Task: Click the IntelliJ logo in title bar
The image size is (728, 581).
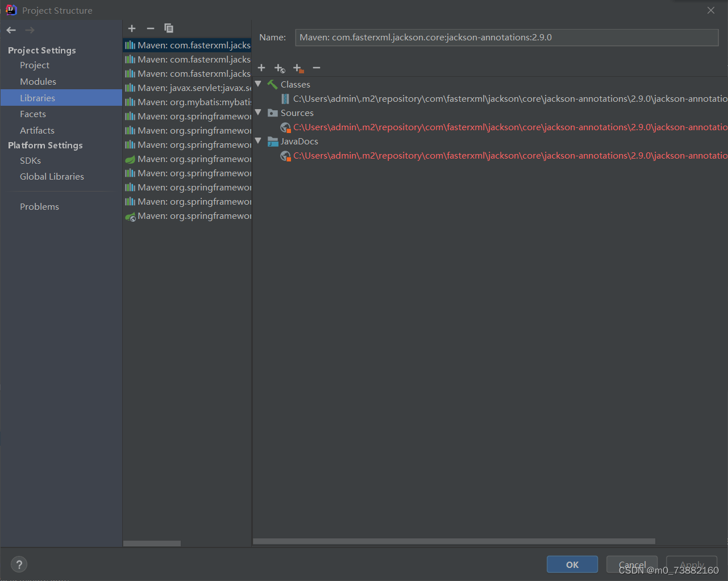Action: click(11, 10)
